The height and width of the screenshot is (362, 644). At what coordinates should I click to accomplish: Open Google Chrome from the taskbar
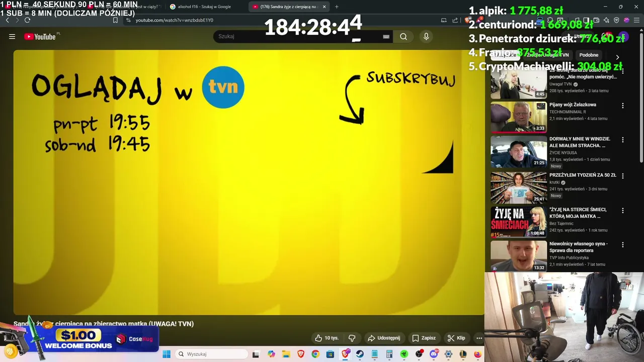315,354
